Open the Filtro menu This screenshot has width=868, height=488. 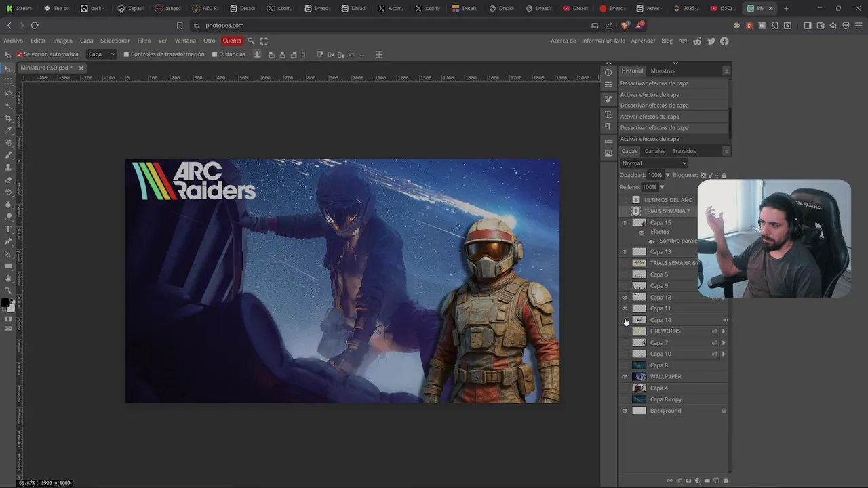(x=144, y=41)
